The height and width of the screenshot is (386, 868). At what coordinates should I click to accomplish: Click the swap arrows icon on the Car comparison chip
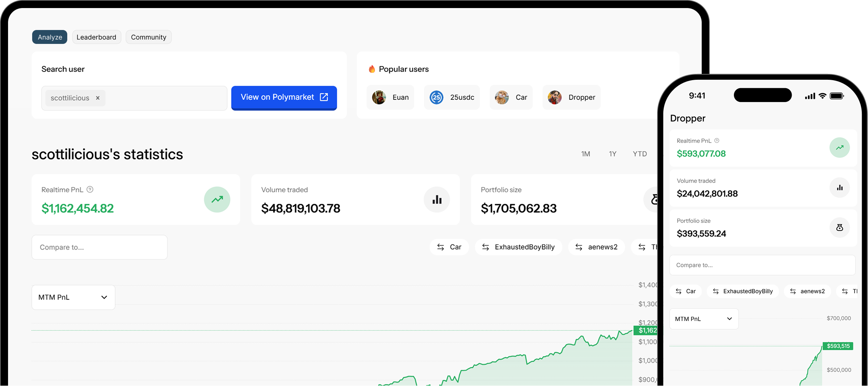click(441, 247)
